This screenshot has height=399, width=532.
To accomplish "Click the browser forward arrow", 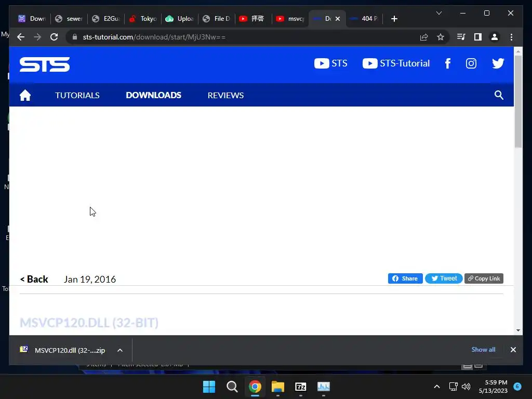I will 37,37.
